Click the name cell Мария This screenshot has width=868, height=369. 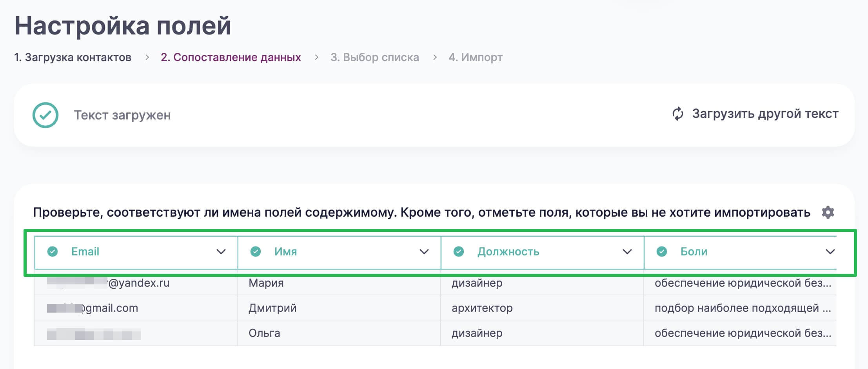coord(339,282)
